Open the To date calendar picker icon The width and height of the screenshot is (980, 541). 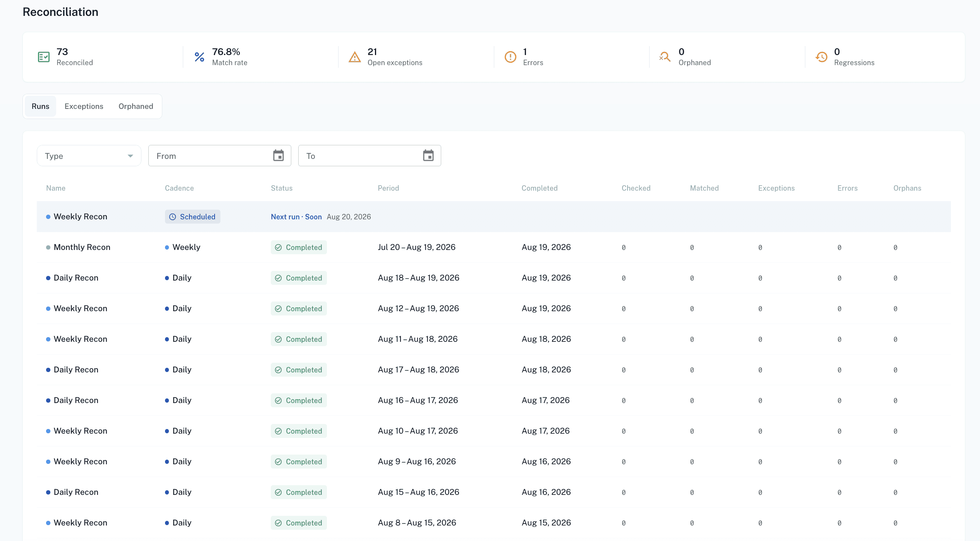click(428, 156)
